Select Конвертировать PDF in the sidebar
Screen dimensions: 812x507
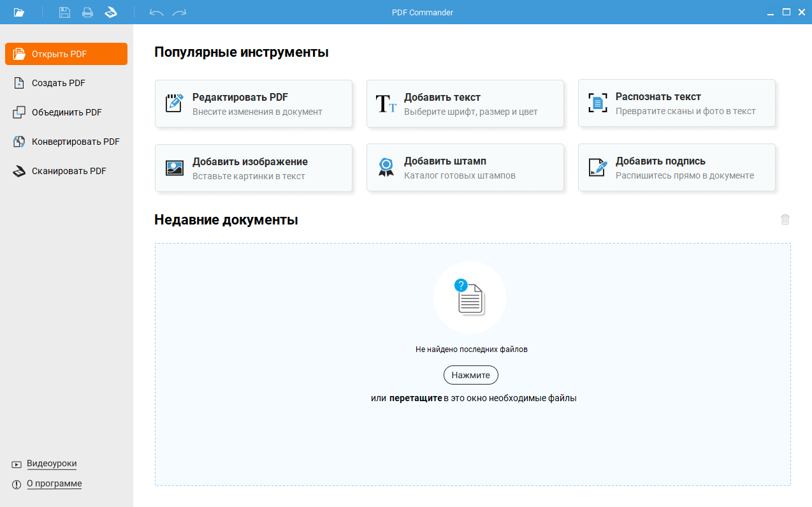click(66, 141)
